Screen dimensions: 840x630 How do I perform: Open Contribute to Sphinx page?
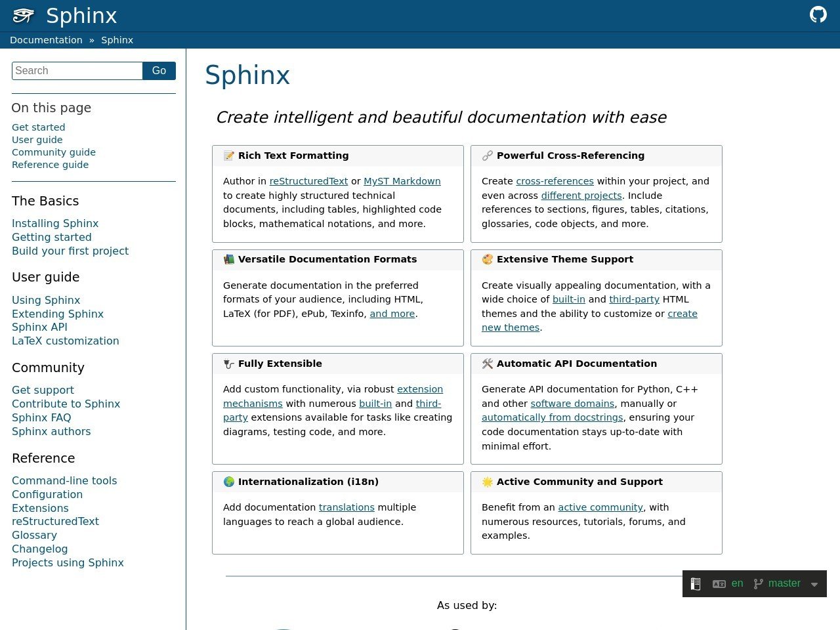click(x=66, y=404)
